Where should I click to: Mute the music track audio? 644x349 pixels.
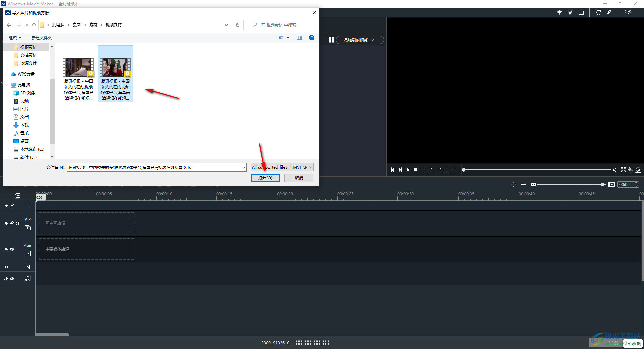coord(12,279)
